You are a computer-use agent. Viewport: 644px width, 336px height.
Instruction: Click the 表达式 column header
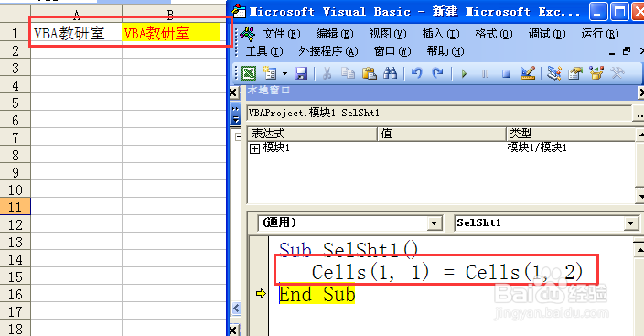[x=312, y=134]
